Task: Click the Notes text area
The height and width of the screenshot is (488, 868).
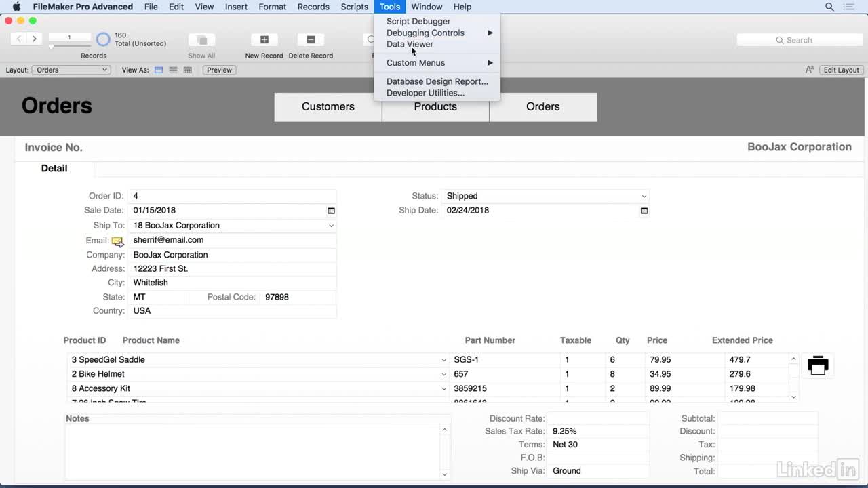Action: pos(252,452)
